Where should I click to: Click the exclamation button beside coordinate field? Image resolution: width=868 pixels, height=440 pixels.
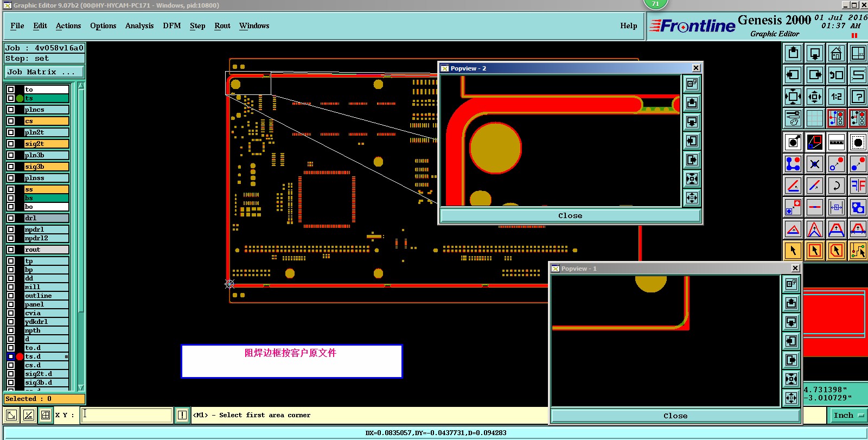click(182, 416)
